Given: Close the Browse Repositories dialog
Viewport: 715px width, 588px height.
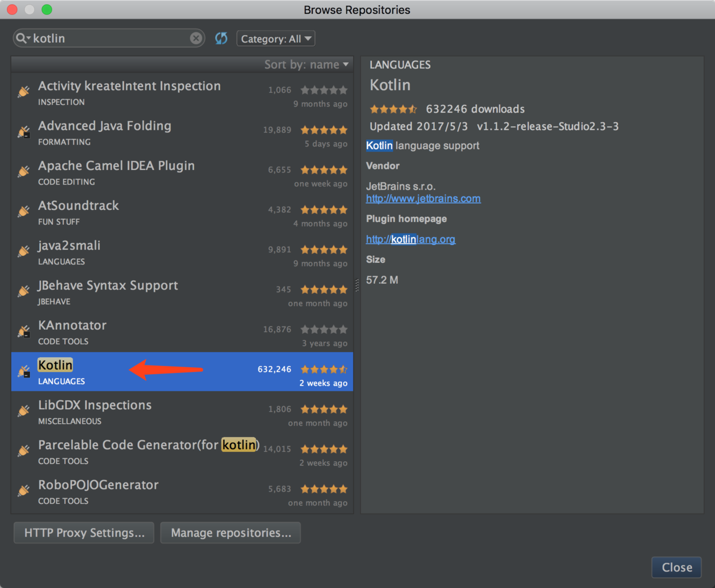Looking at the screenshot, I should point(676,567).
